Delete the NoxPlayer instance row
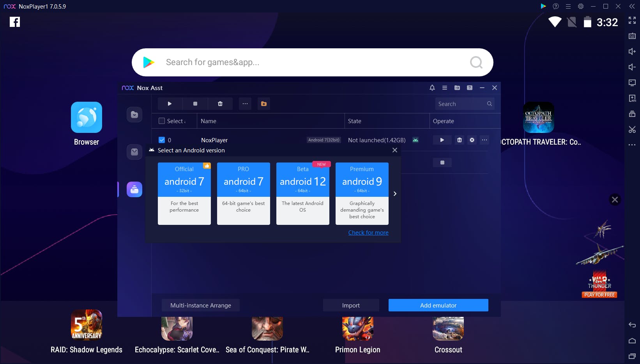The width and height of the screenshot is (640, 364). click(460, 140)
